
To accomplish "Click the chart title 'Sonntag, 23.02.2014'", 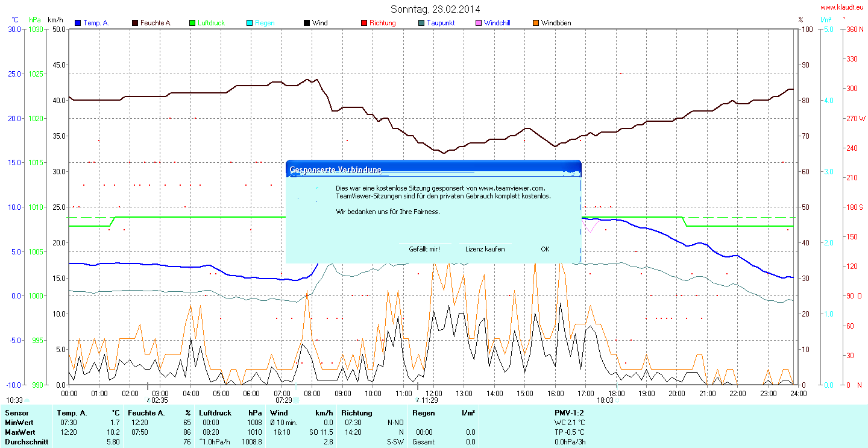I will point(435,9).
